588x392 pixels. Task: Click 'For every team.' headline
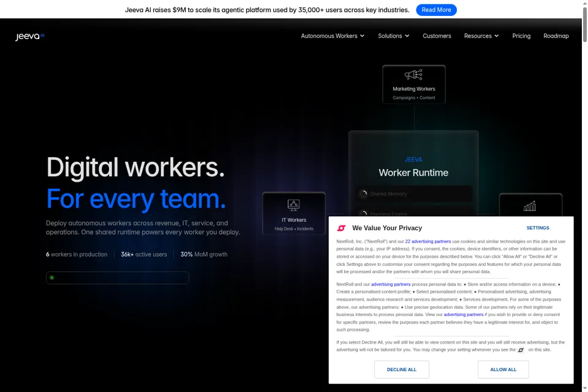click(136, 199)
